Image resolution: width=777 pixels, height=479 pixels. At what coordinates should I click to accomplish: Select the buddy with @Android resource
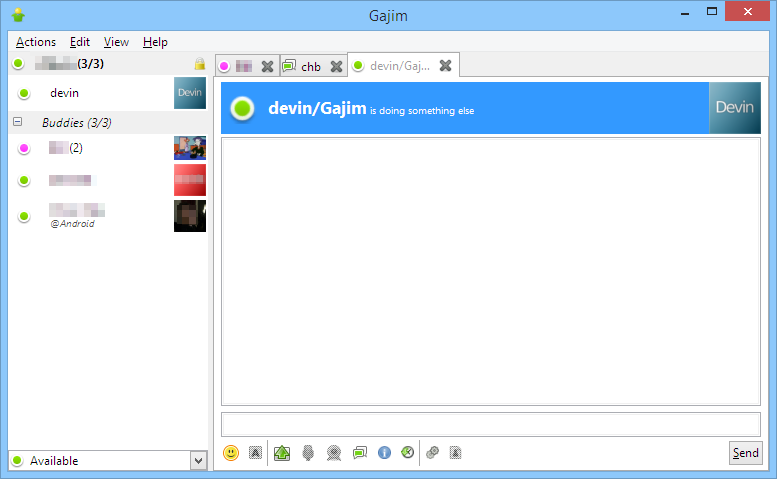point(108,216)
